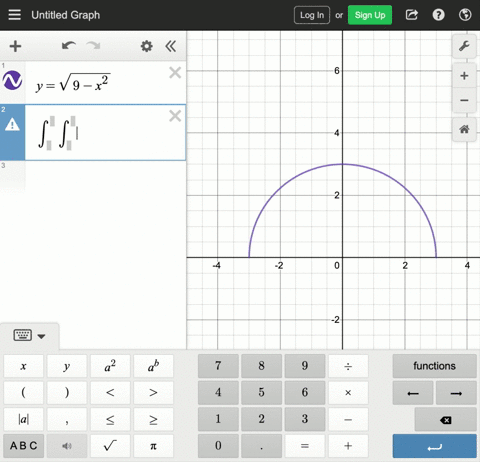This screenshot has width=480, height=462.
Task: Insert a to the b power key
Action: (153, 366)
